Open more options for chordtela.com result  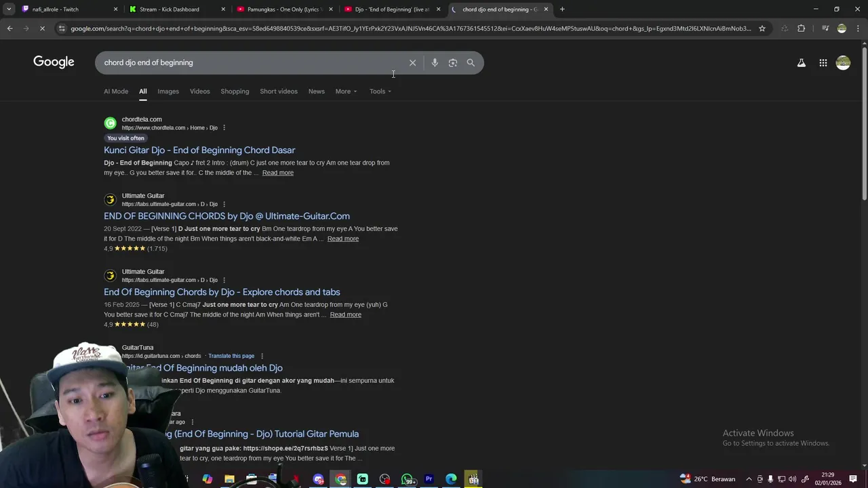pos(224,127)
